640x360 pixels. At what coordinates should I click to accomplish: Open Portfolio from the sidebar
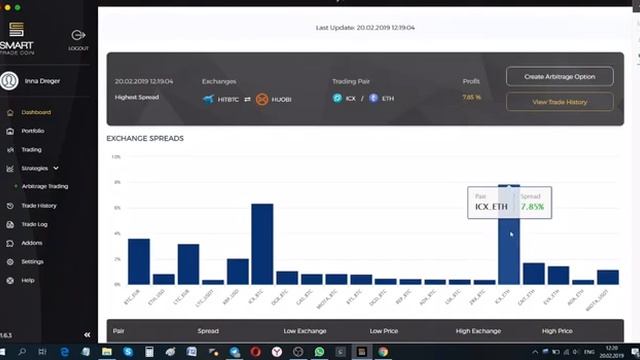33,131
